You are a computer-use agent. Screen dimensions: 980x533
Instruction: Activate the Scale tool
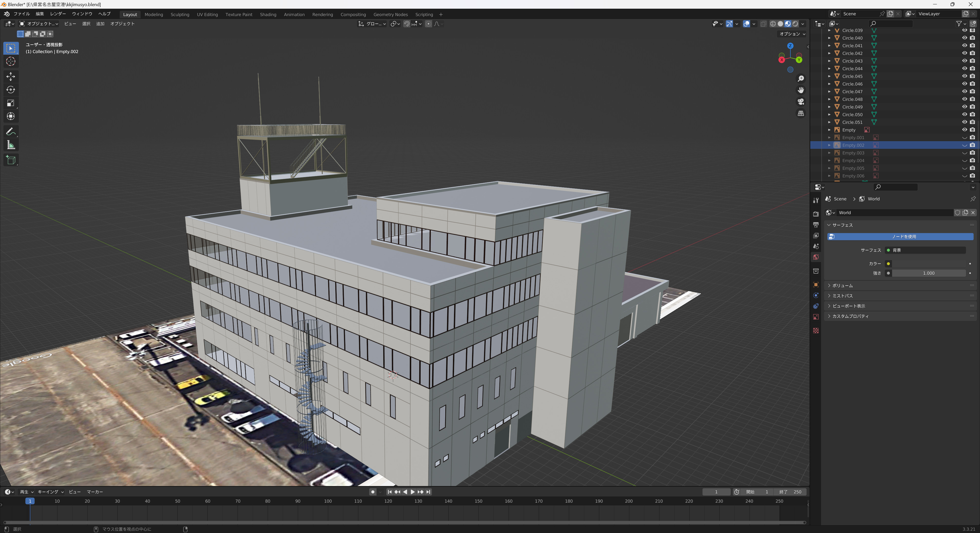[11, 103]
